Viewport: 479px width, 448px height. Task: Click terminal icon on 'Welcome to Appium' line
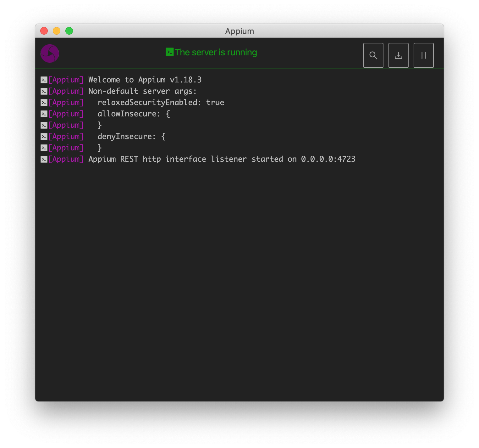(x=44, y=80)
